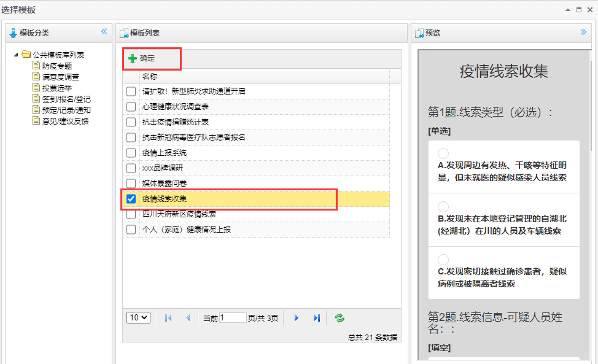Collapse the 预览 panel with double-arrow icon
The image size is (598, 364).
point(583,32)
